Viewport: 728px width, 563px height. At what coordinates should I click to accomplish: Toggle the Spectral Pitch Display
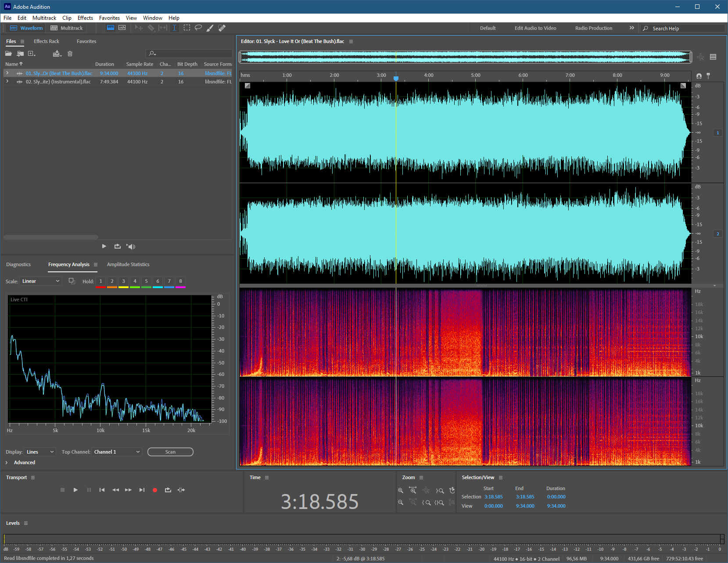pyautogui.click(x=122, y=28)
